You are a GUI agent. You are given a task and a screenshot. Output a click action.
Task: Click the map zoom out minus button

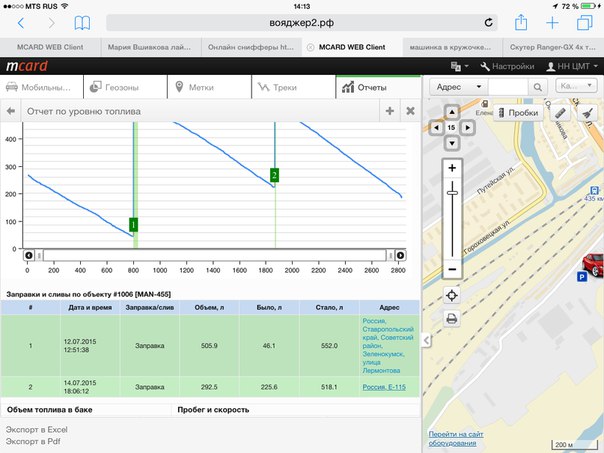click(453, 270)
